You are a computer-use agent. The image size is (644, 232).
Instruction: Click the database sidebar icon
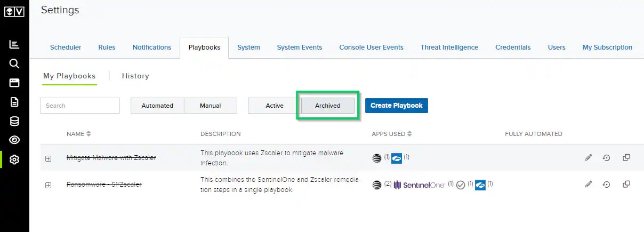coord(14,121)
